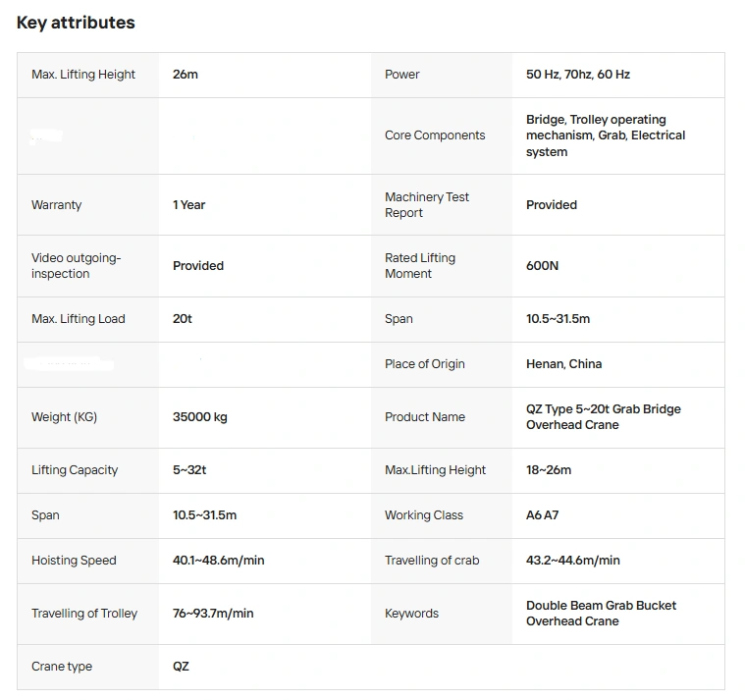Click the Warranty 1 Year value

click(188, 205)
